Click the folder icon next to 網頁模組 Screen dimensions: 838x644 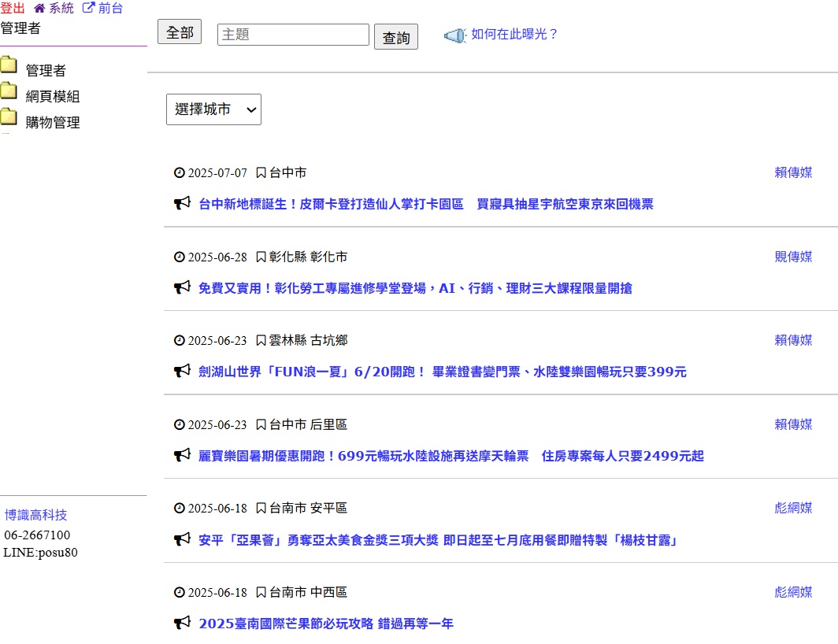(9, 91)
